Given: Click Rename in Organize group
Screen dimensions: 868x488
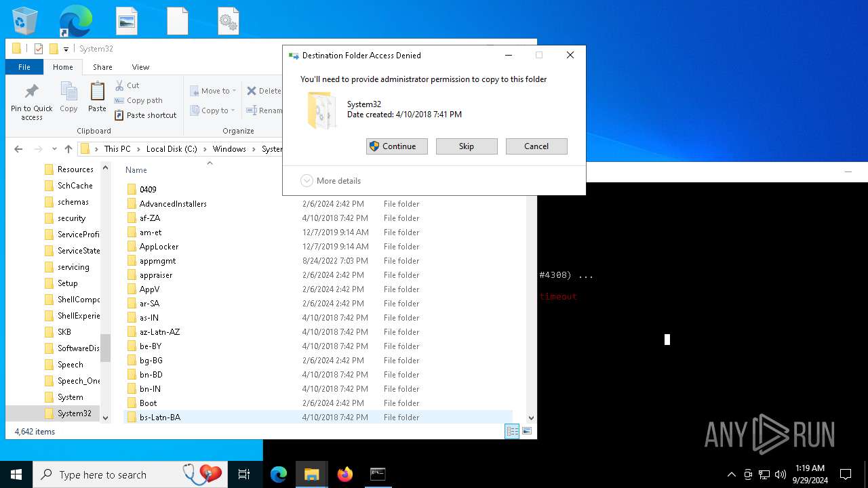Looking at the screenshot, I should point(264,110).
